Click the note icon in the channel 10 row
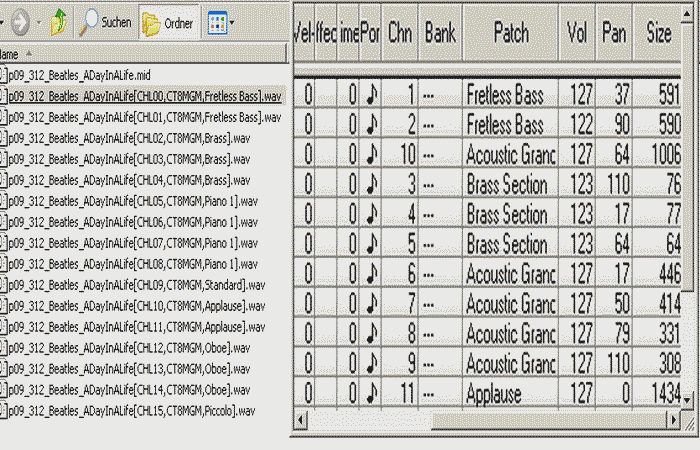Viewport: 700px width, 450px height. tap(372, 155)
